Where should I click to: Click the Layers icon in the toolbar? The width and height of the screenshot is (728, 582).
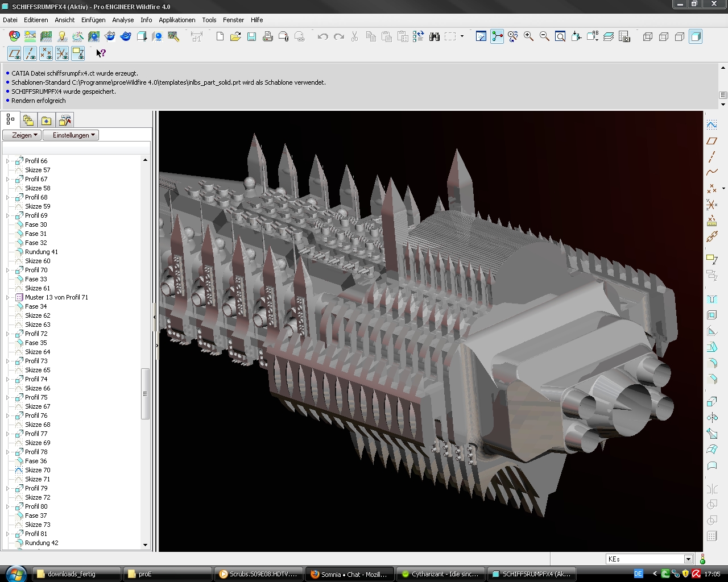(x=609, y=37)
